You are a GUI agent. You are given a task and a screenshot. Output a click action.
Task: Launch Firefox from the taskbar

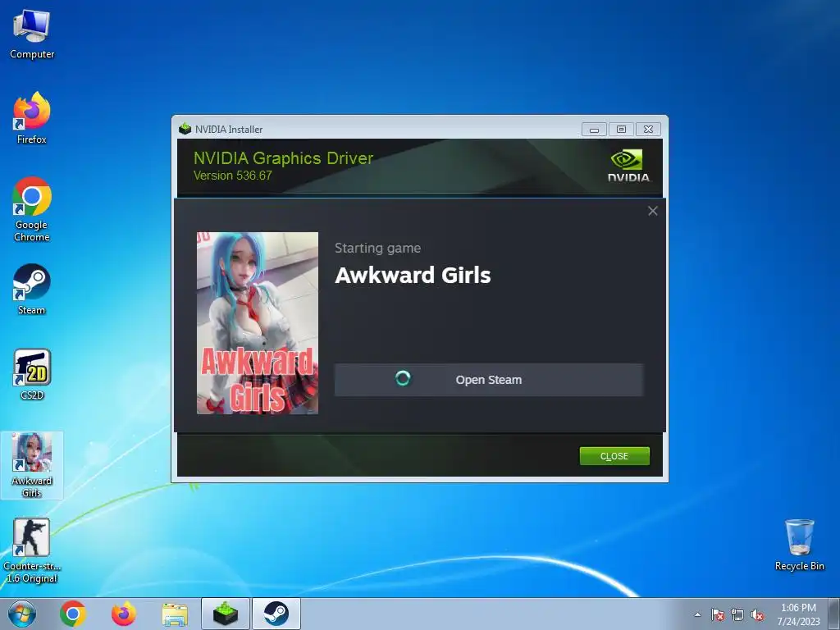124,614
